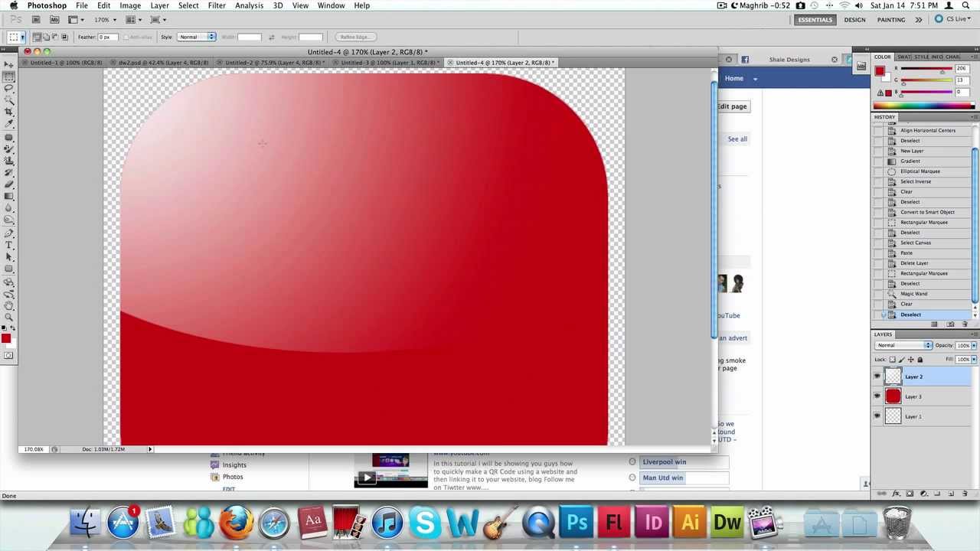Hide Layer 3 visibility

pos(877,396)
